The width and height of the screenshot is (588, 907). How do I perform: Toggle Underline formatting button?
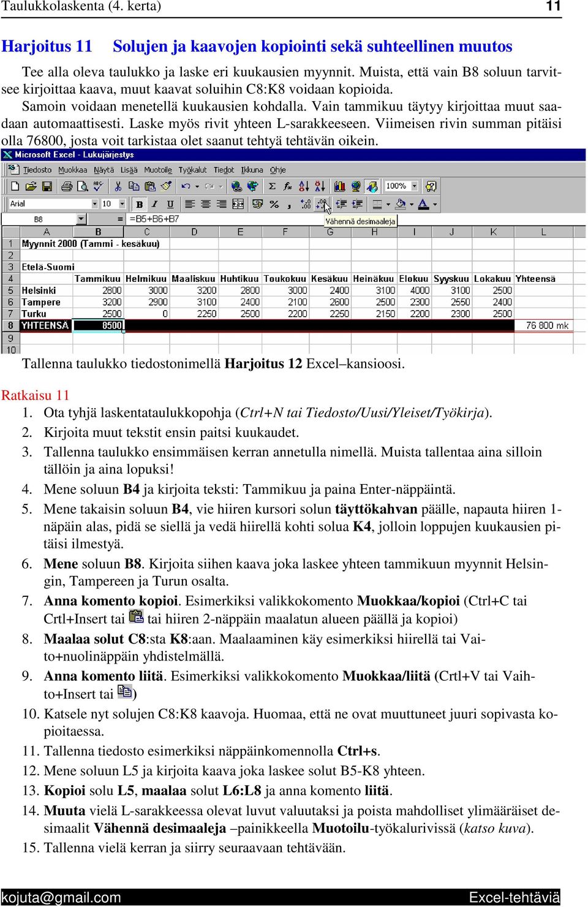[x=170, y=204]
